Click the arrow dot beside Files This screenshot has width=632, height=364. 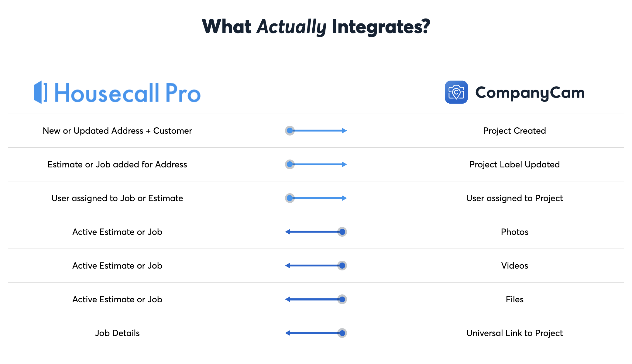pos(342,299)
